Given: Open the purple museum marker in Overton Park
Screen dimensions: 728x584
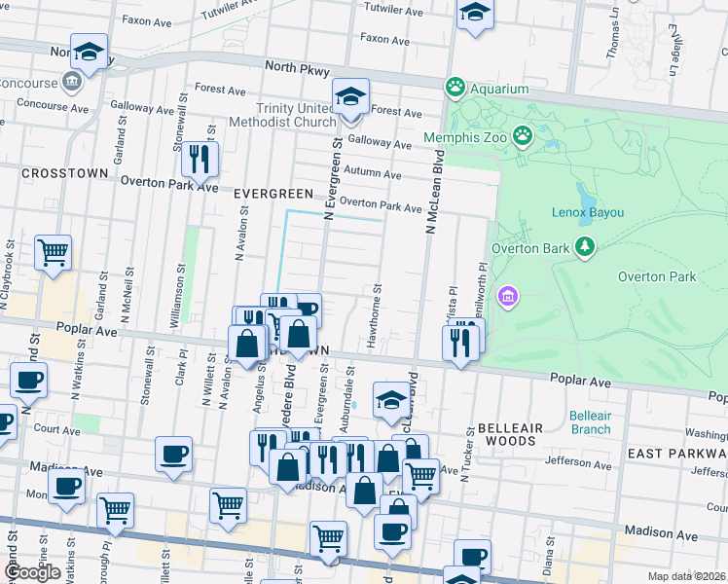Looking at the screenshot, I should [x=508, y=296].
